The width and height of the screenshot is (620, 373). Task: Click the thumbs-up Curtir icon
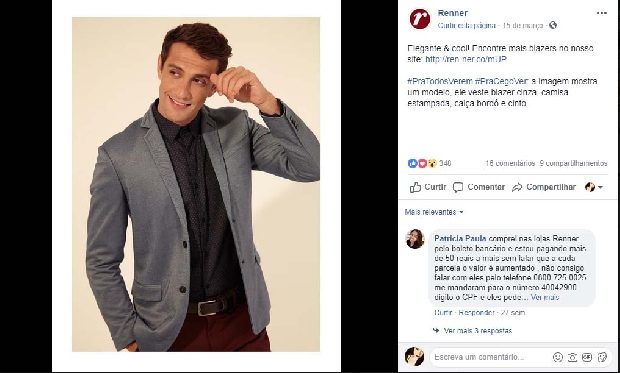(415, 187)
